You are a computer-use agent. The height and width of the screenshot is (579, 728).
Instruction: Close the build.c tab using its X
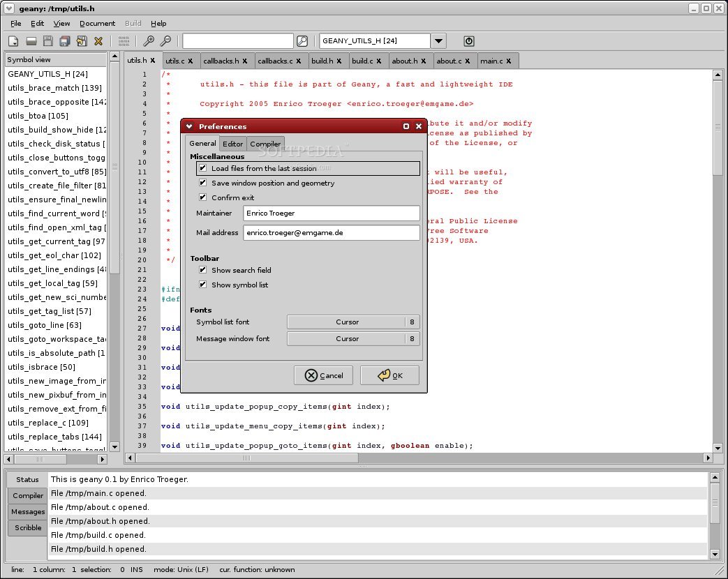(x=379, y=61)
